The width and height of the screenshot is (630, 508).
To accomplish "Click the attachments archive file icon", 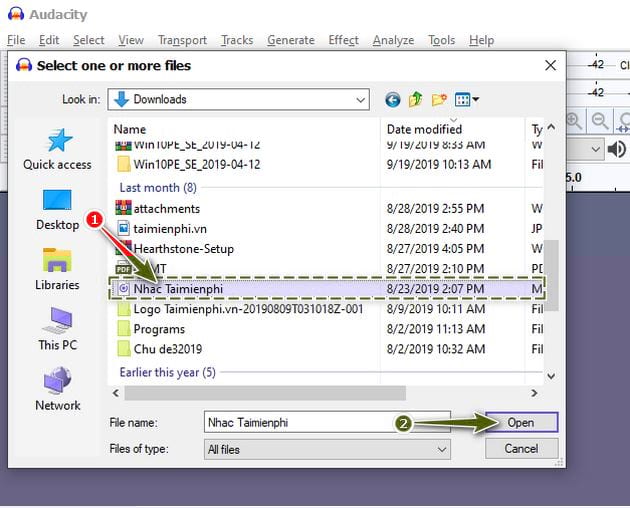I will point(123,208).
